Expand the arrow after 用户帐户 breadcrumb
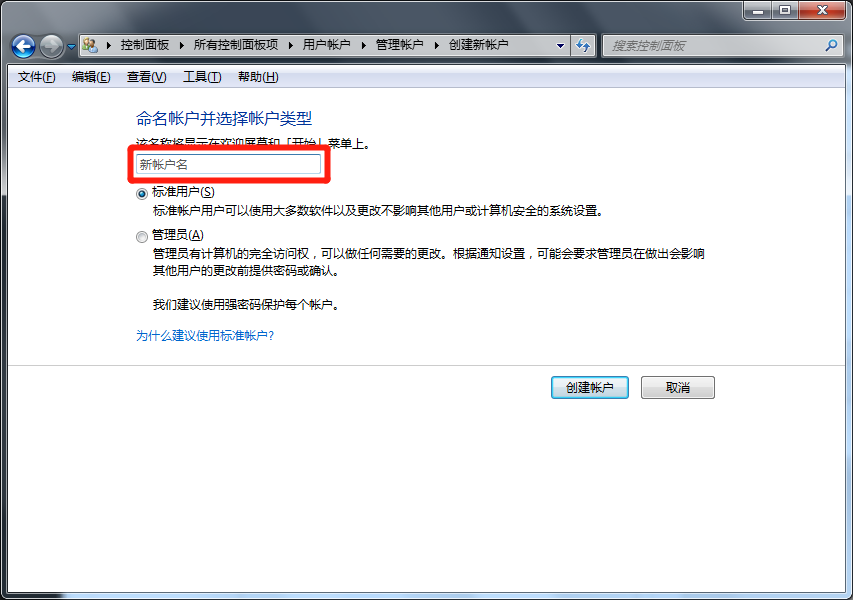The image size is (853, 600). (x=363, y=45)
